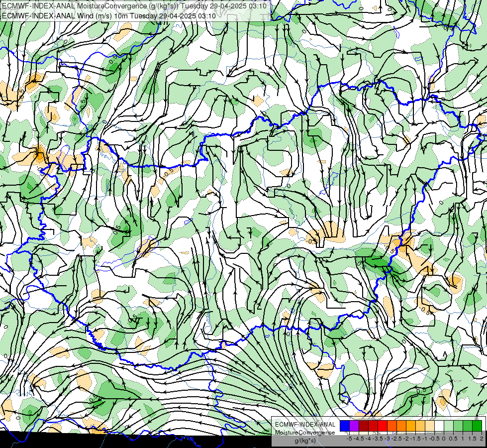Click the blue legend swatch
487x448 pixels.
(x=345, y=426)
